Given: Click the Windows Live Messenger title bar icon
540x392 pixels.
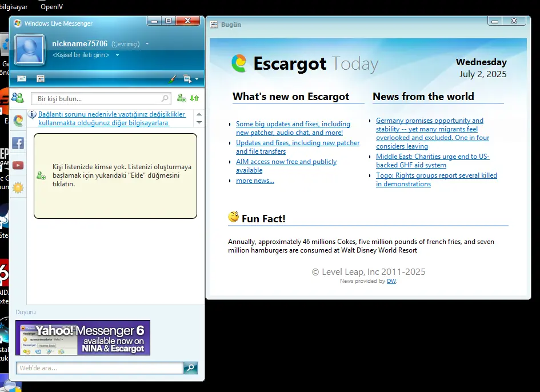Looking at the screenshot, I should [18, 23].
